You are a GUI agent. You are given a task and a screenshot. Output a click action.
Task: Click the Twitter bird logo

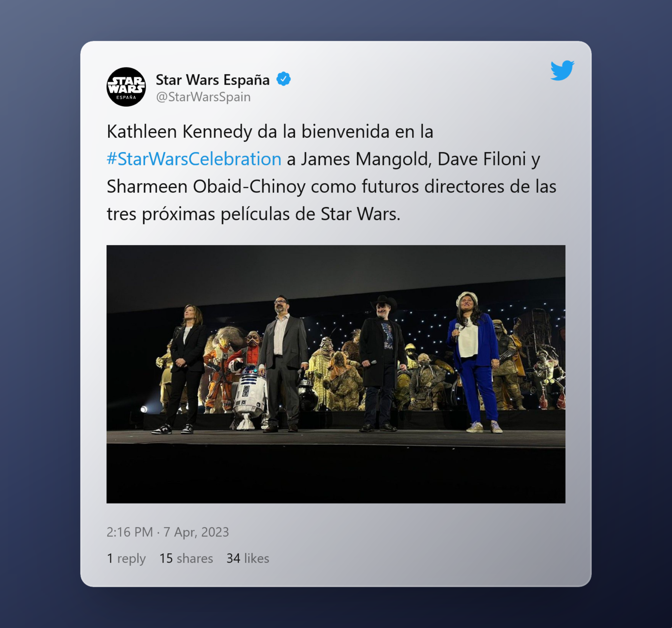(x=562, y=70)
